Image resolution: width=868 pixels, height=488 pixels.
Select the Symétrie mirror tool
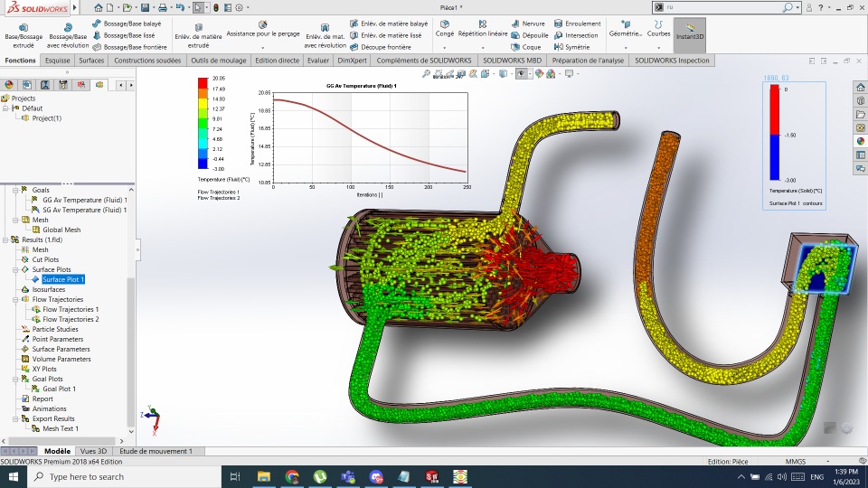pos(571,47)
